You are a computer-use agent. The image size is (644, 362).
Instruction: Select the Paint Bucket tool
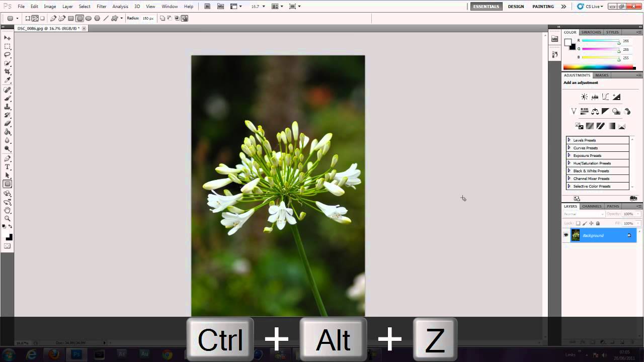(8, 132)
